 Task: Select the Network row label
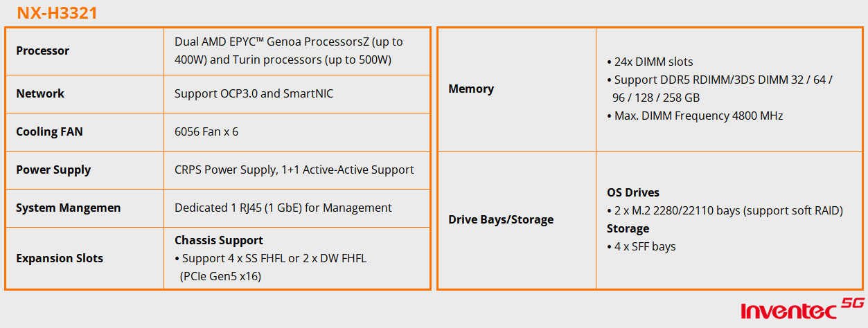pos(40,93)
